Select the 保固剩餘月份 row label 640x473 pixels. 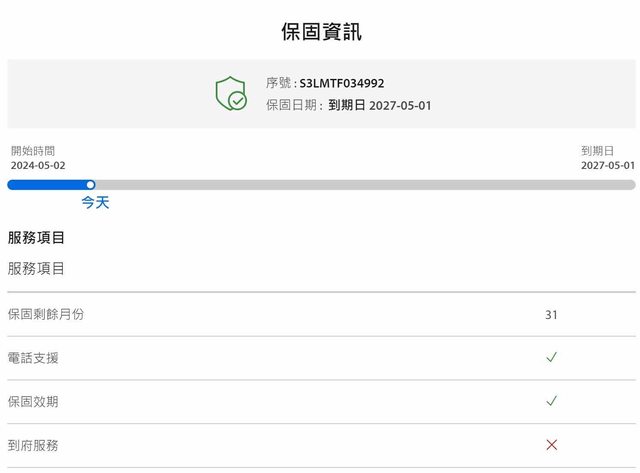46,314
